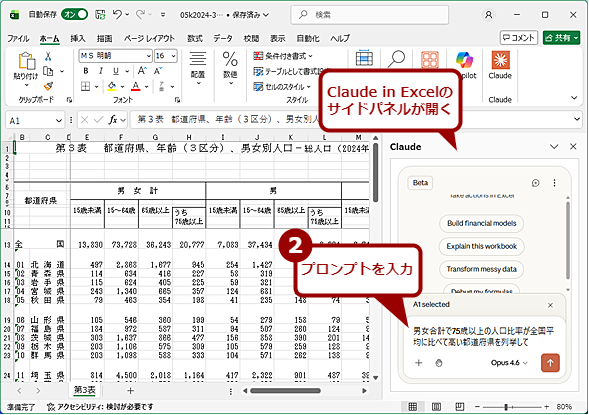Toggle the AutoSave switch
This screenshot has height=415, width=589.
click(x=75, y=15)
